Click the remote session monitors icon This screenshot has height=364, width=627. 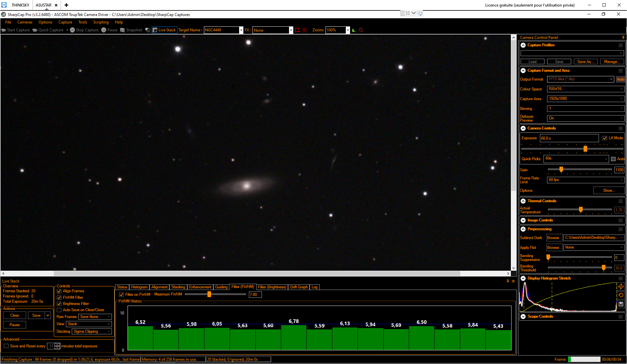420,13
